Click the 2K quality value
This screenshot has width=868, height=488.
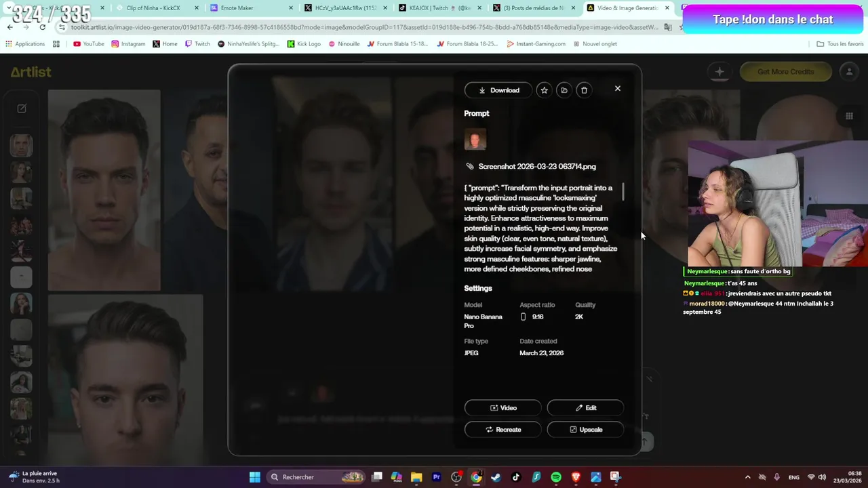coord(579,317)
